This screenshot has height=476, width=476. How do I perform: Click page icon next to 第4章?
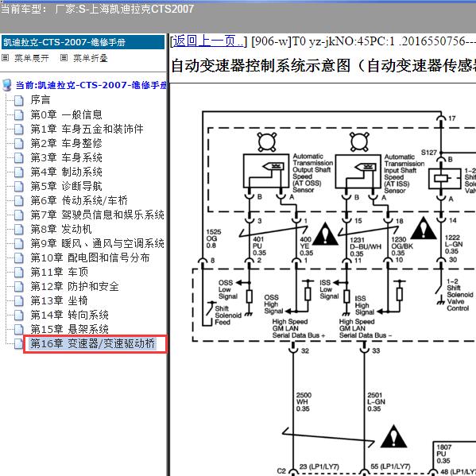point(19,172)
